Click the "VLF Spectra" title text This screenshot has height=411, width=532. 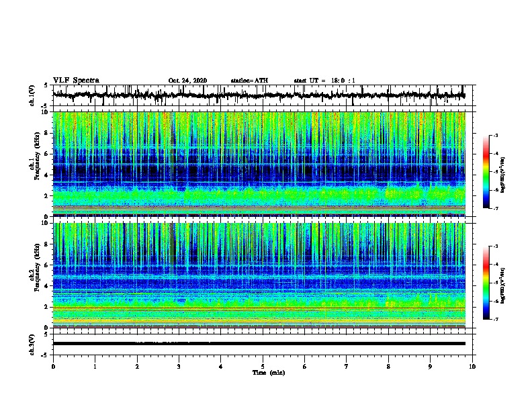[x=76, y=81]
